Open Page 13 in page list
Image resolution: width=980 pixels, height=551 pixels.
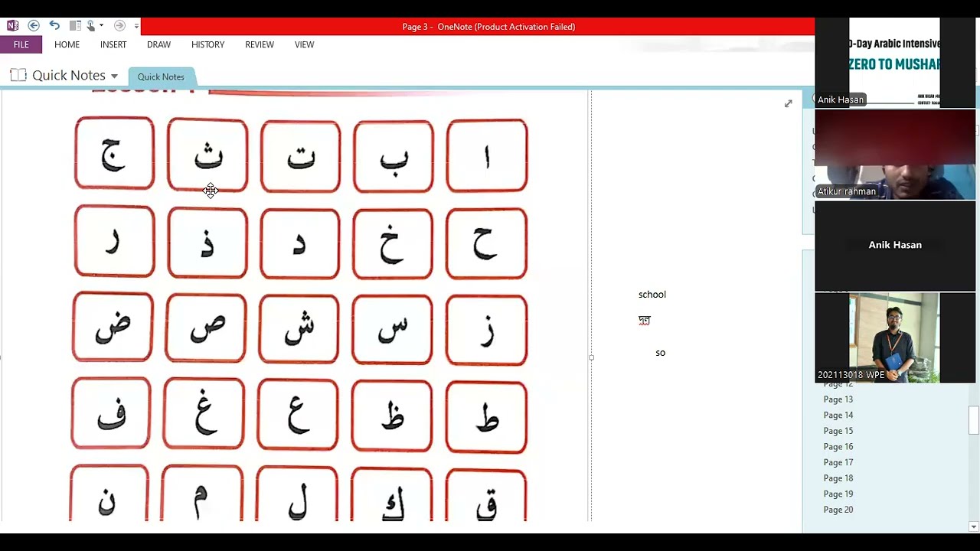[x=838, y=399]
